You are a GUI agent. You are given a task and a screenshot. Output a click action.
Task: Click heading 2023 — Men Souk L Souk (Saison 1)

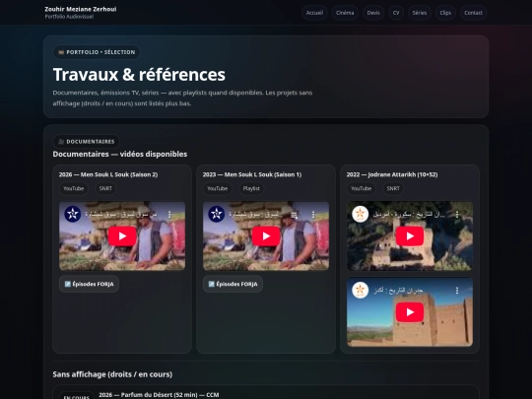[252, 174]
